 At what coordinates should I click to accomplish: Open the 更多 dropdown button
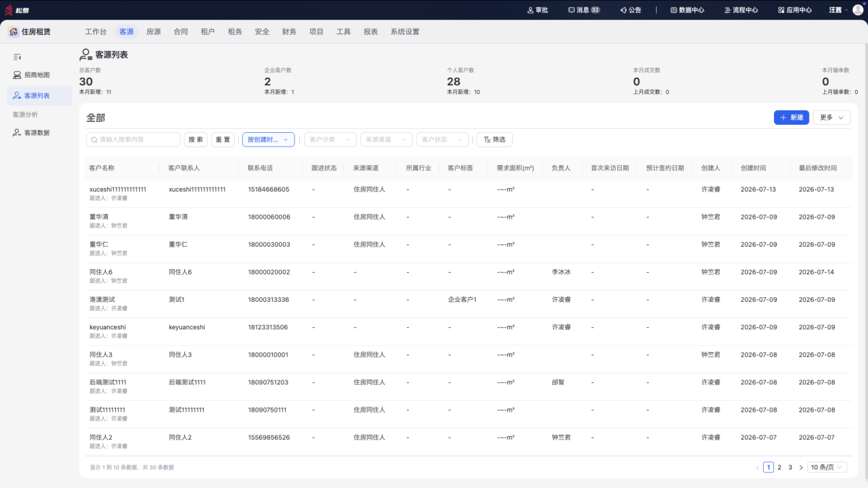(x=832, y=118)
